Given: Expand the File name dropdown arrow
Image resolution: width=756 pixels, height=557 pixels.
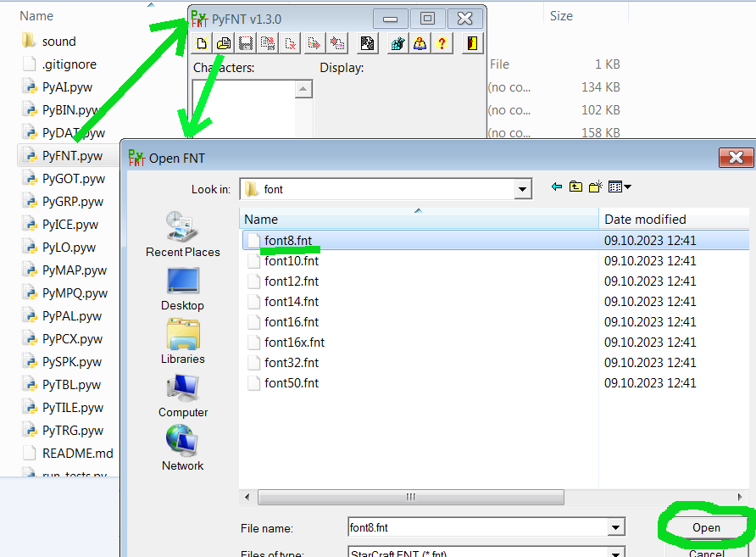Looking at the screenshot, I should 615,527.
